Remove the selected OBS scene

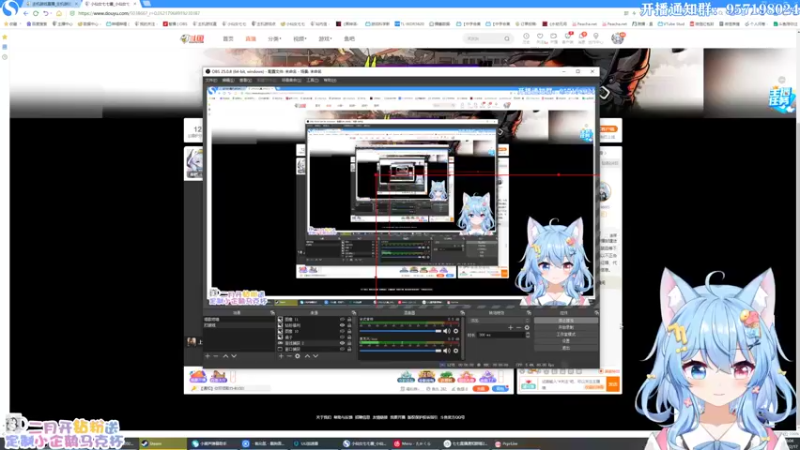pyautogui.click(x=216, y=356)
